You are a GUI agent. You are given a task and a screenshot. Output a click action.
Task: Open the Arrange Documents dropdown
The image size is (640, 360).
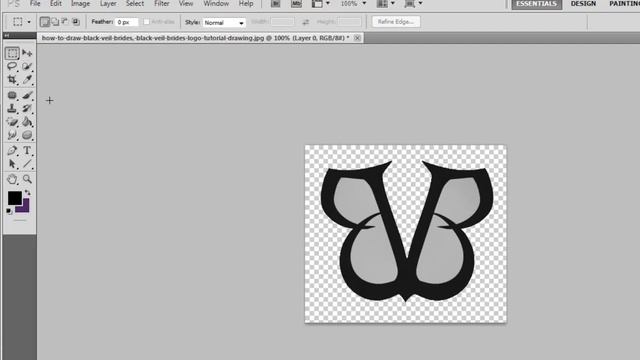(x=386, y=4)
